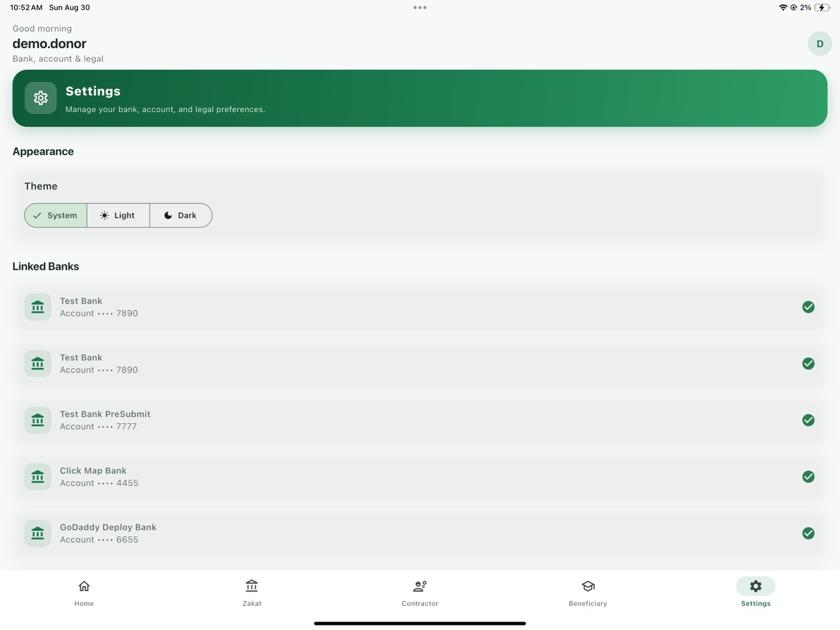This screenshot has height=630, width=840.
Task: Click the gear icon in the green Settings banner
Action: point(40,98)
